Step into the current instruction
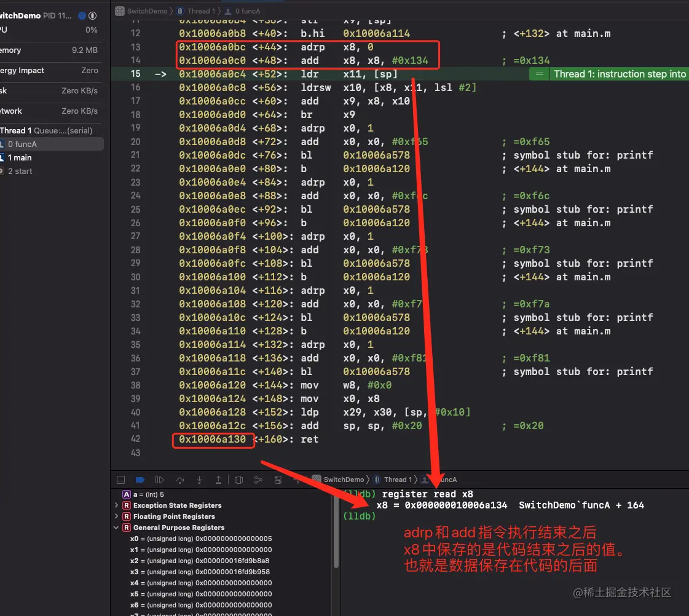This screenshot has width=689, height=616. click(199, 480)
